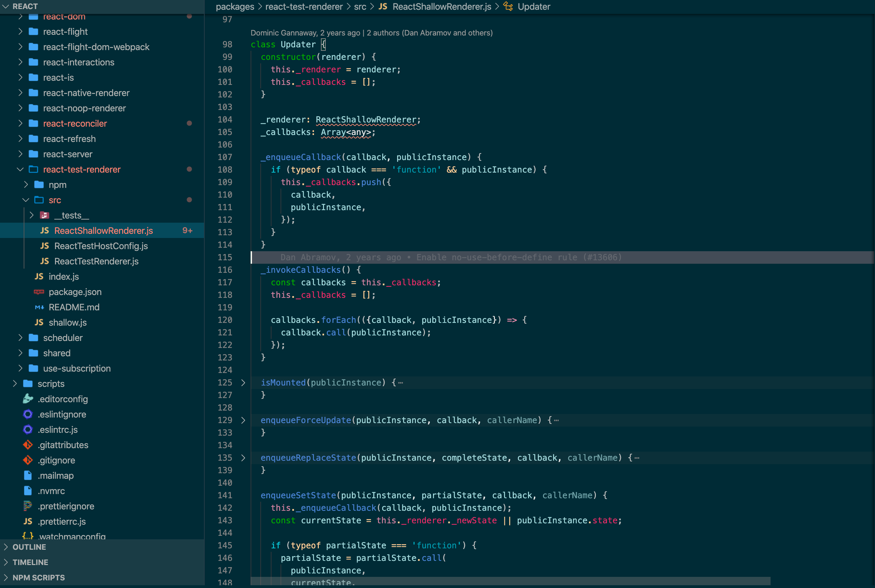Click the Updater class symbol icon in breadcrumb
The width and height of the screenshot is (875, 588).
508,6
